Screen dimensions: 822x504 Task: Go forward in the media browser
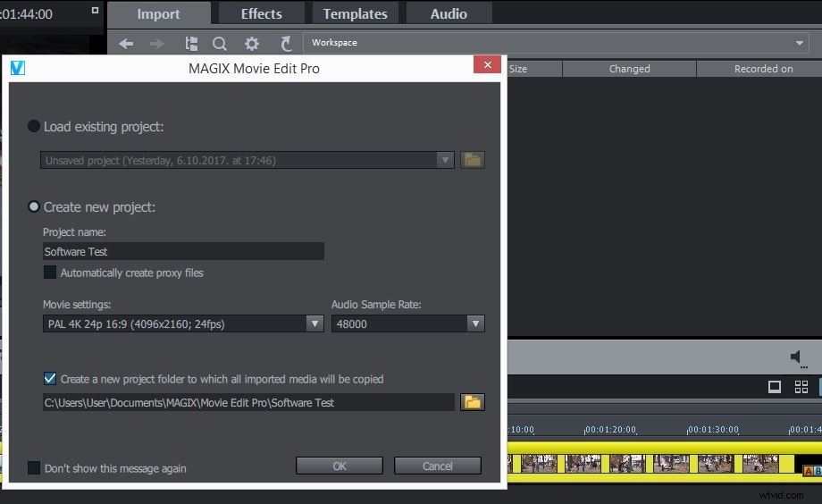click(x=156, y=44)
